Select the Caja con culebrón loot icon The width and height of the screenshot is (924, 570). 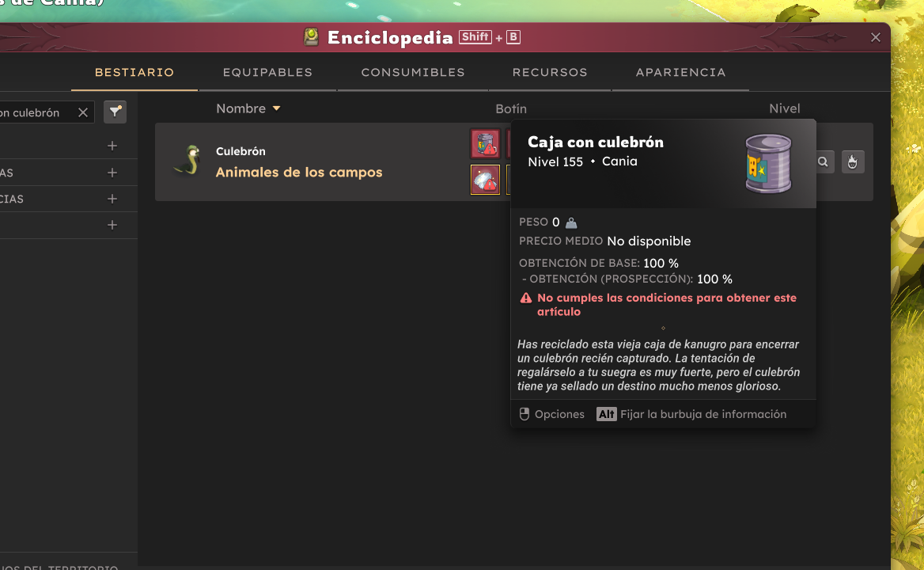(x=485, y=144)
